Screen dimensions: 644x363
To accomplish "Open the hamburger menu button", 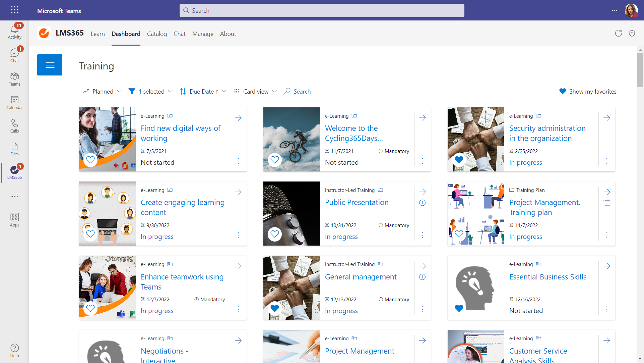I will [x=50, y=65].
